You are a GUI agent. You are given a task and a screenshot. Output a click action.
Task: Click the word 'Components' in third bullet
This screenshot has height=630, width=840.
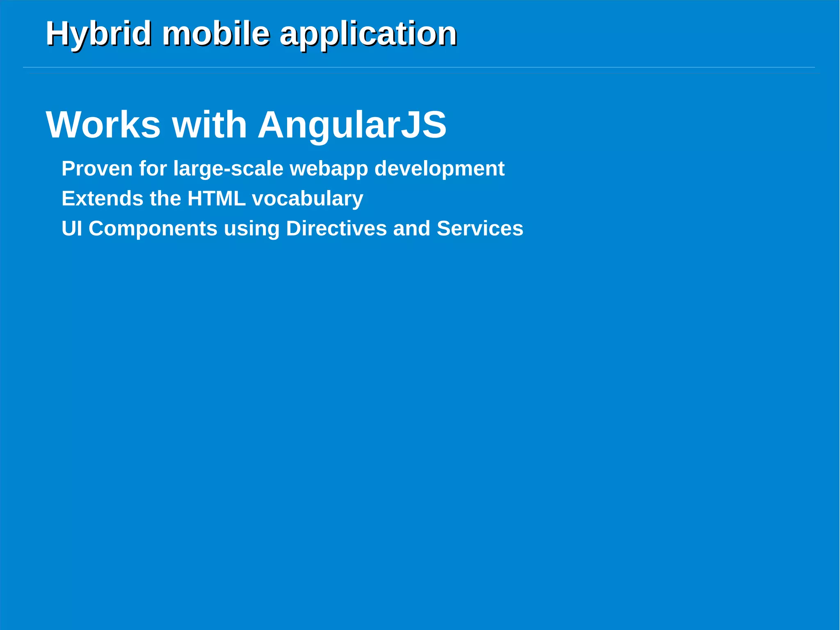(x=153, y=229)
